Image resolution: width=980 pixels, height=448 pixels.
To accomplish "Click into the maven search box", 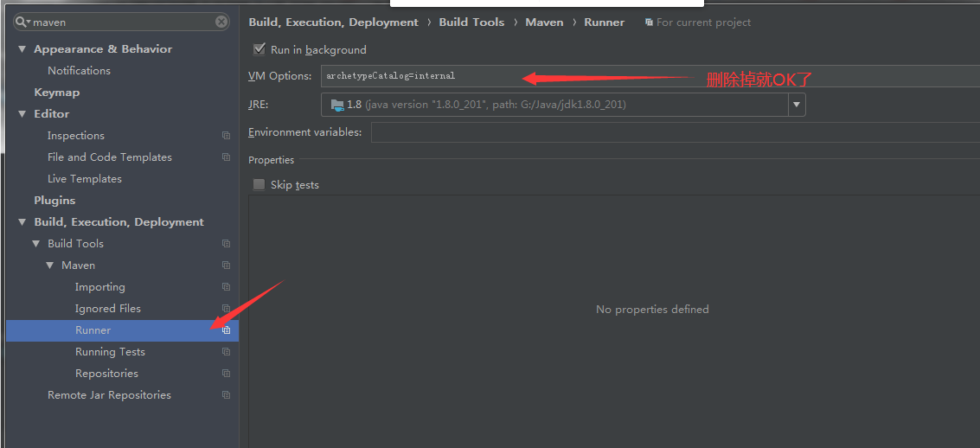I will tap(123, 22).
